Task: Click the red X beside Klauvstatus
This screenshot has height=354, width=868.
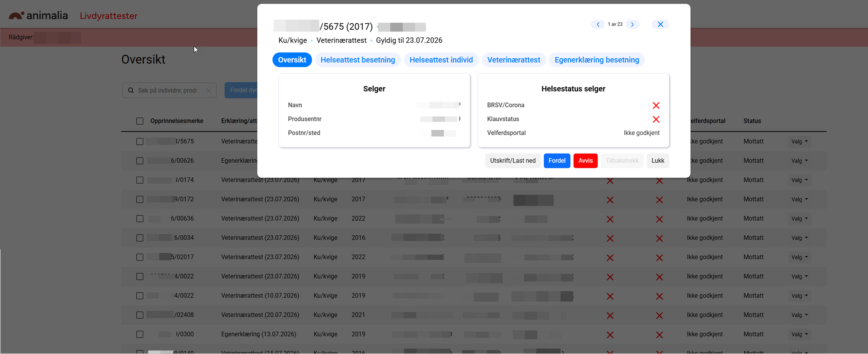Action: [656, 119]
